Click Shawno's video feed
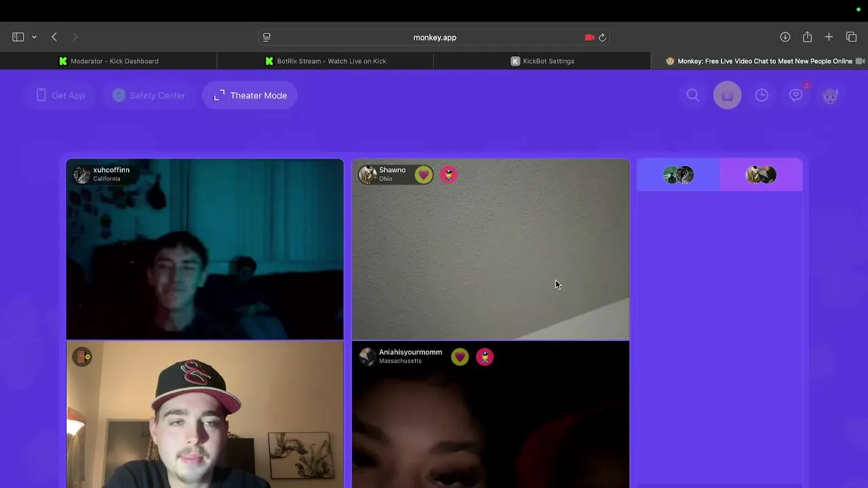Screen dimensions: 868x488 490,249
